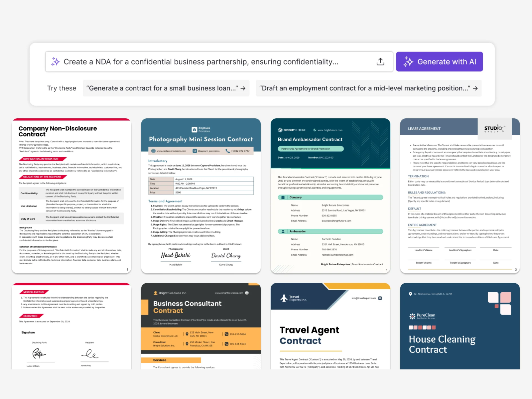Viewport: 532px width, 399px height.
Task: Click the PureClean logo icon
Action: [412, 316]
